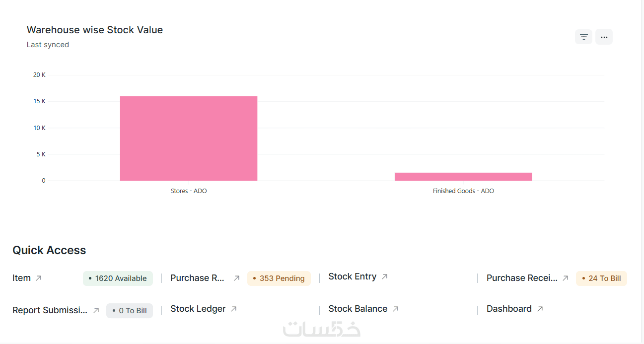
Task: Open the chart filter icon button
Action: pyautogui.click(x=583, y=37)
